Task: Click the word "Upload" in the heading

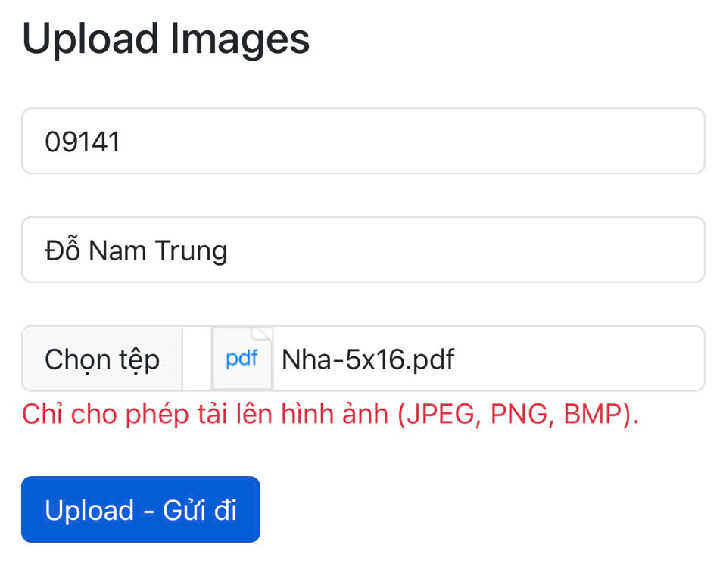Action: [x=91, y=38]
